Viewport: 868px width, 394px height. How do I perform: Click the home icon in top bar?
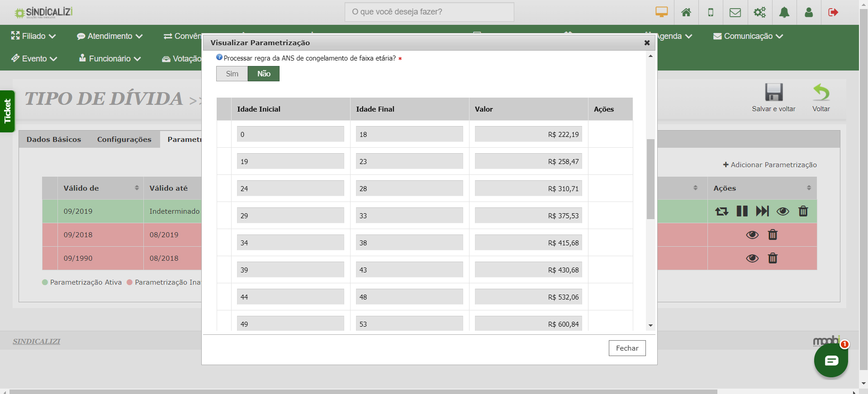[x=686, y=12]
